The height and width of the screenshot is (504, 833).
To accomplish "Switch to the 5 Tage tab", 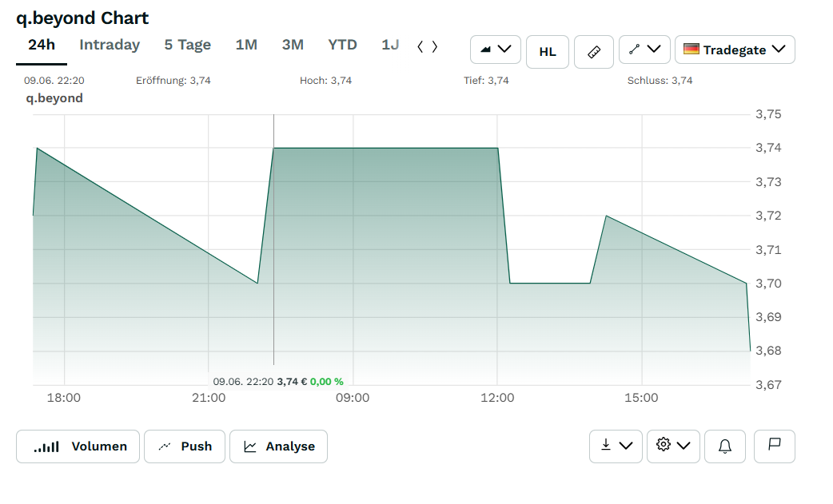I will point(188,45).
